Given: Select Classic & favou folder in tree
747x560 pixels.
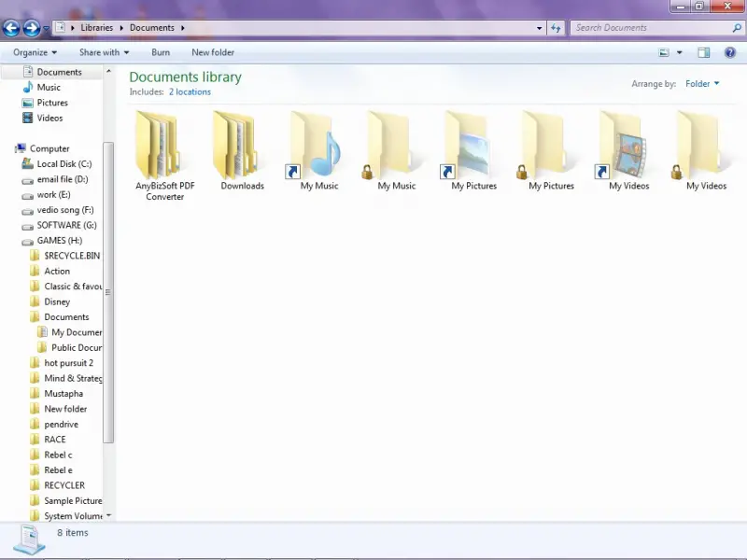Looking at the screenshot, I should tap(65, 287).
